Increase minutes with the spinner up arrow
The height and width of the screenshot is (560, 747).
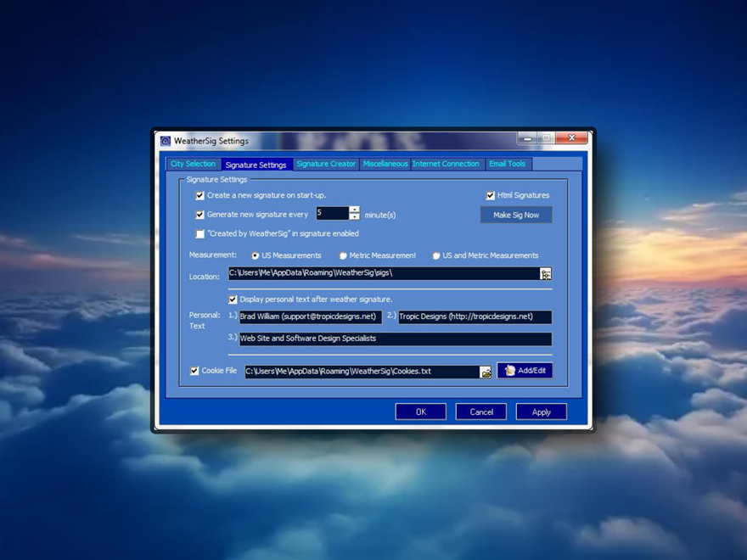[355, 210]
